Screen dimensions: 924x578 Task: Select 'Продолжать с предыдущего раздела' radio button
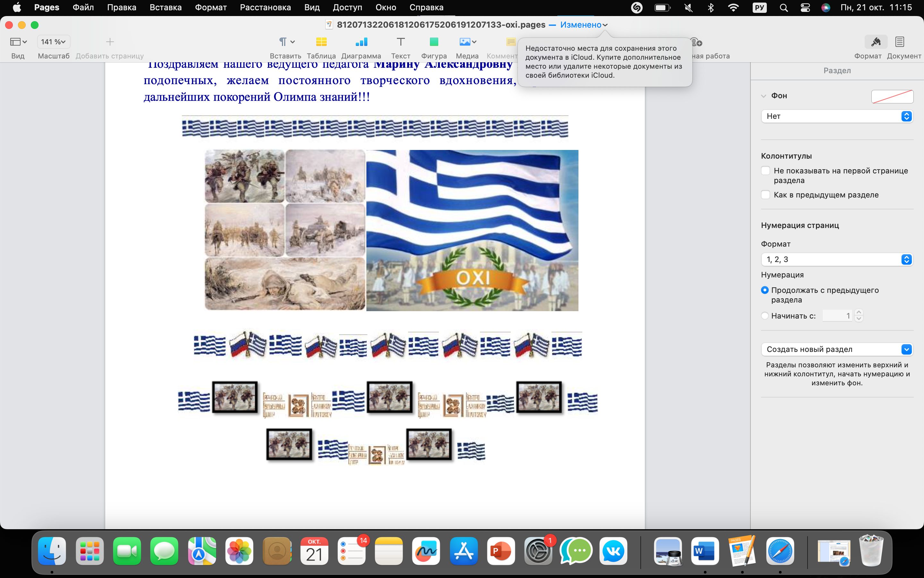point(765,290)
